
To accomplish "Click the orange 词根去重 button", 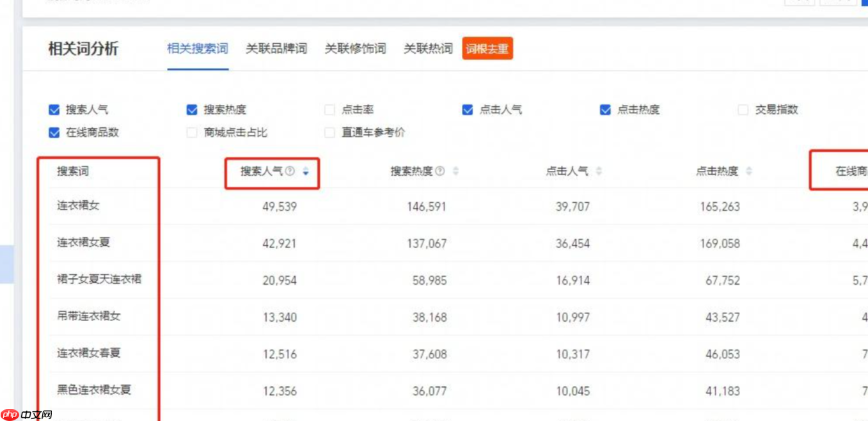I will point(487,49).
